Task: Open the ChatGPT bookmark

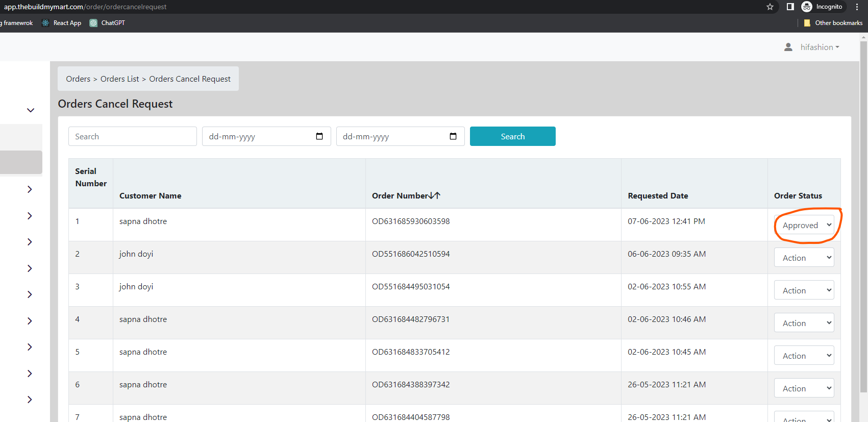Action: coord(107,23)
